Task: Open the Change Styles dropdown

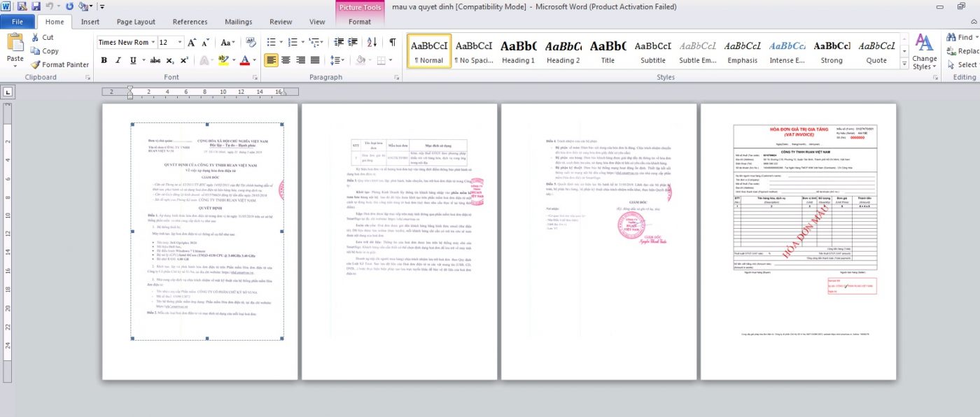Action: 925,52
